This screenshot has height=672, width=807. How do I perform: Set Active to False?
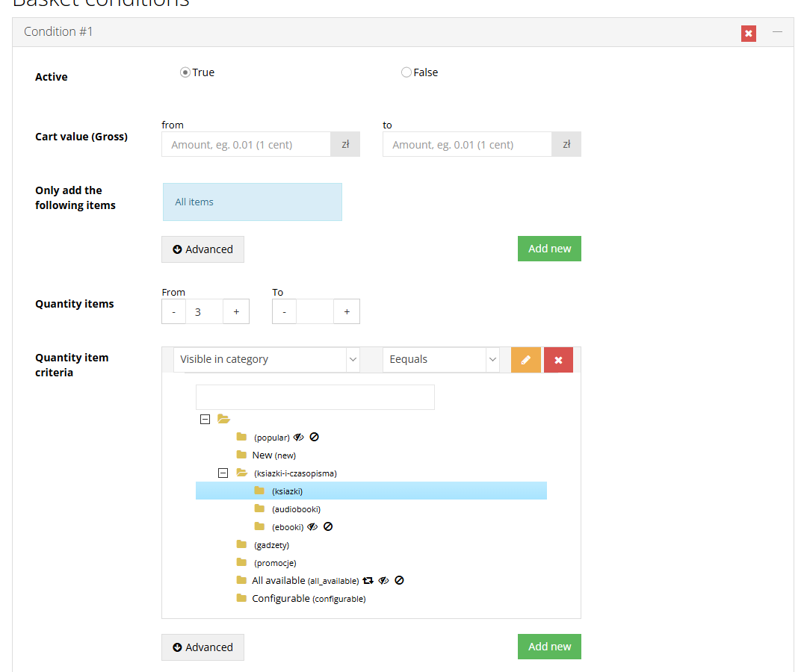406,72
